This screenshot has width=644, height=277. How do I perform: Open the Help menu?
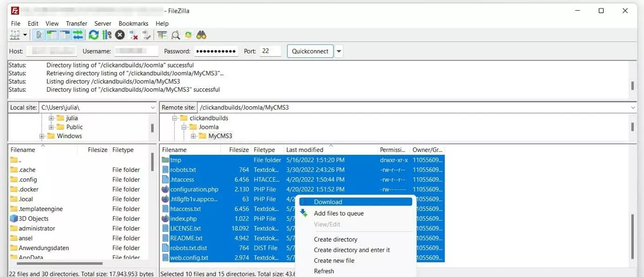(162, 23)
